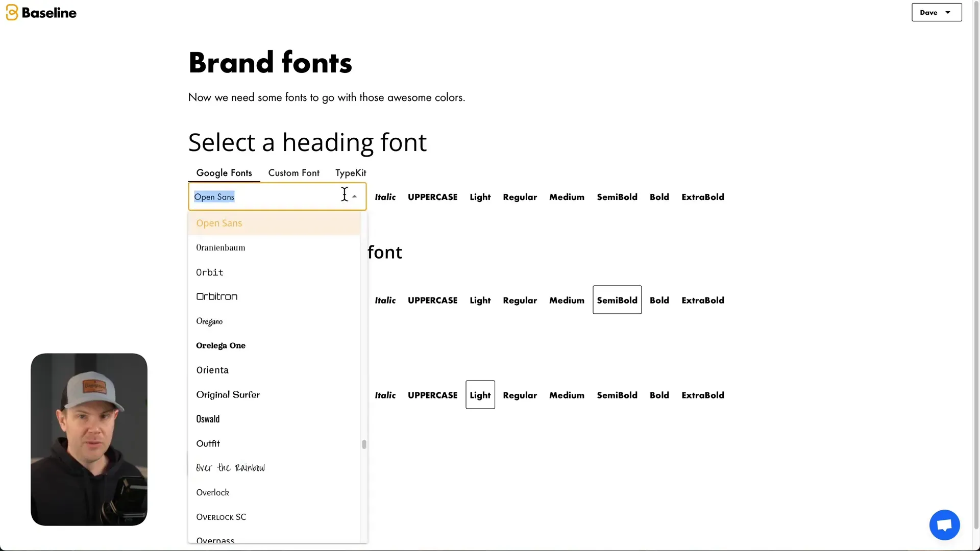Click the page vertical scrollbar
Viewport: 980px width, 551px height.
976,265
